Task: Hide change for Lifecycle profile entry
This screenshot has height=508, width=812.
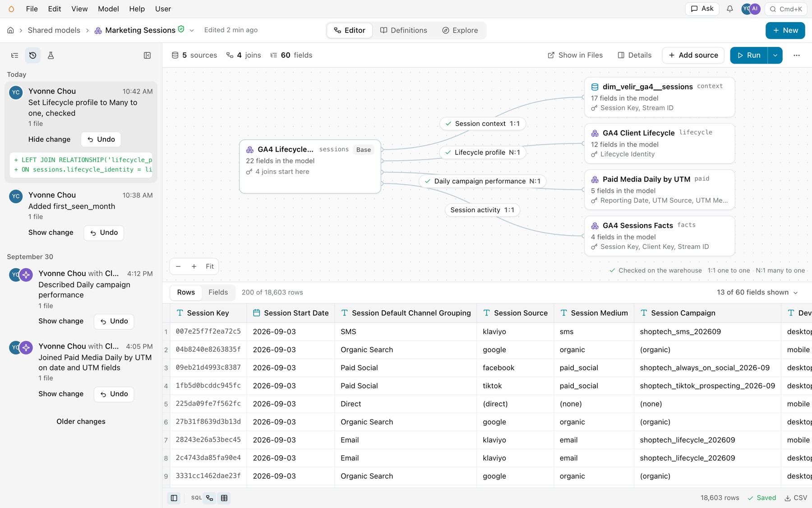Action: pyautogui.click(x=49, y=139)
